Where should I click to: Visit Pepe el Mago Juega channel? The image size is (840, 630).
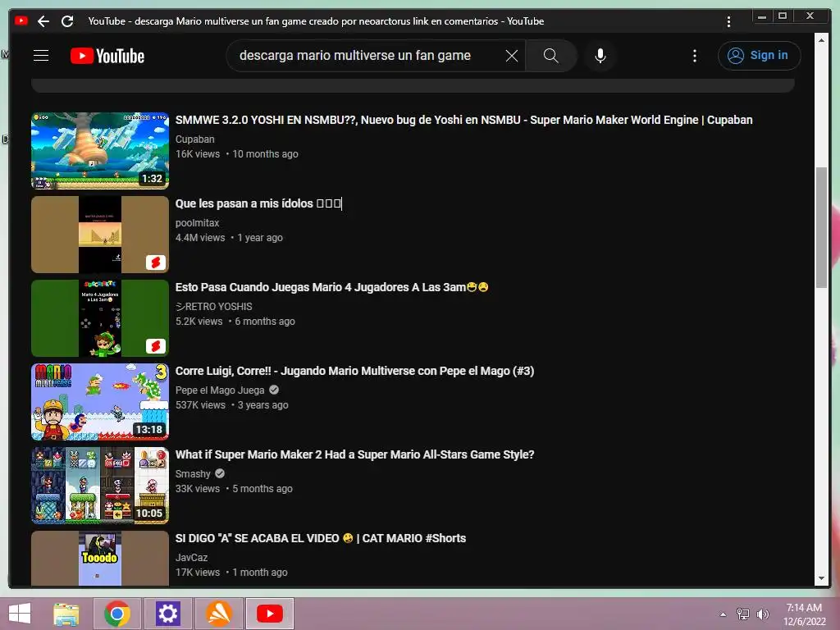220,390
